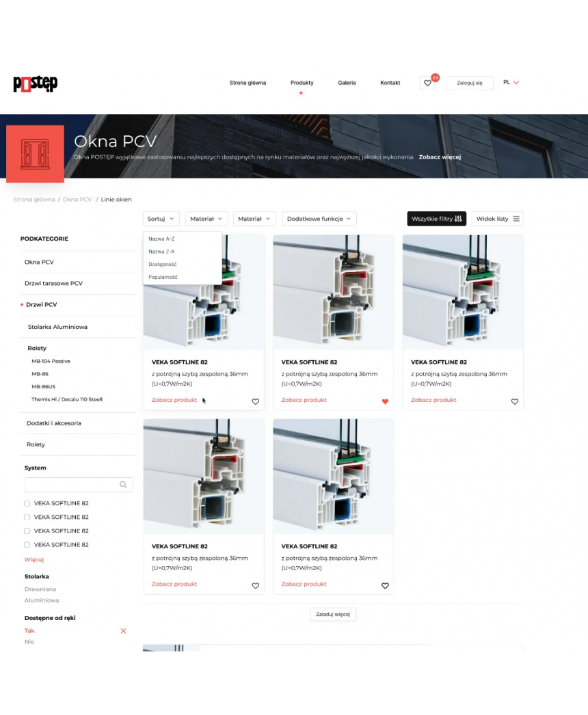This screenshot has height=715, width=588.
Task: Open Wszystkie filtry panel
Action: click(x=437, y=219)
